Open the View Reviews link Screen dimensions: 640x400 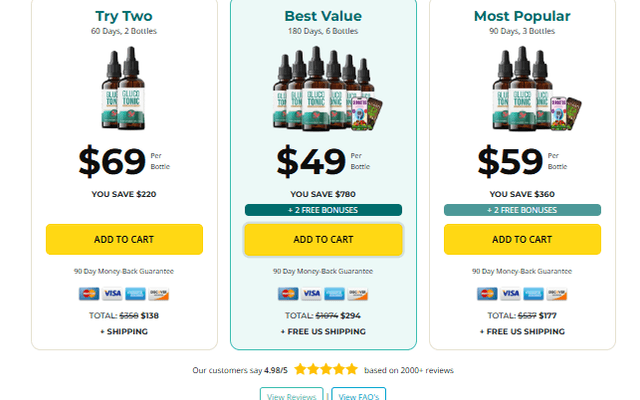[x=291, y=396]
